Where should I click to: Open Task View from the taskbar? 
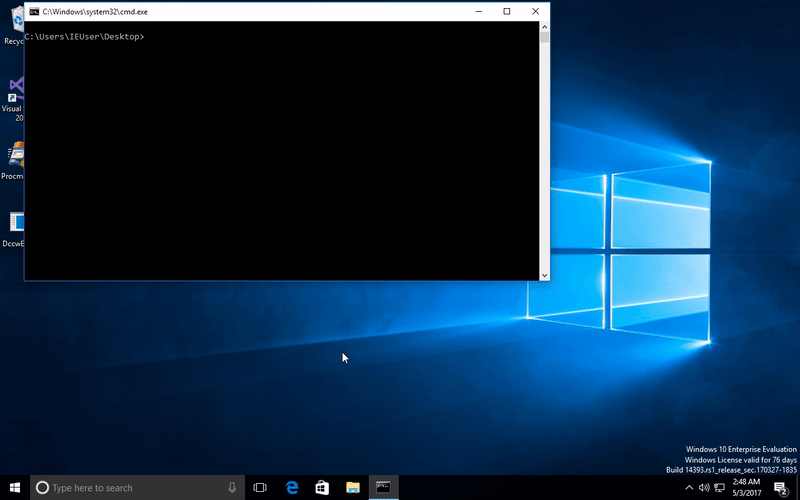[x=260, y=488]
